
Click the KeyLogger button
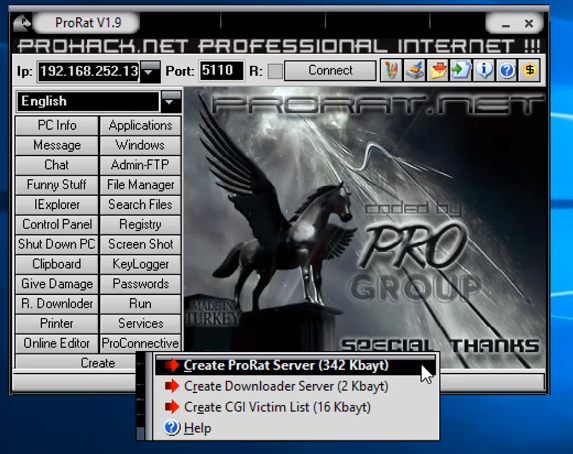coord(140,264)
